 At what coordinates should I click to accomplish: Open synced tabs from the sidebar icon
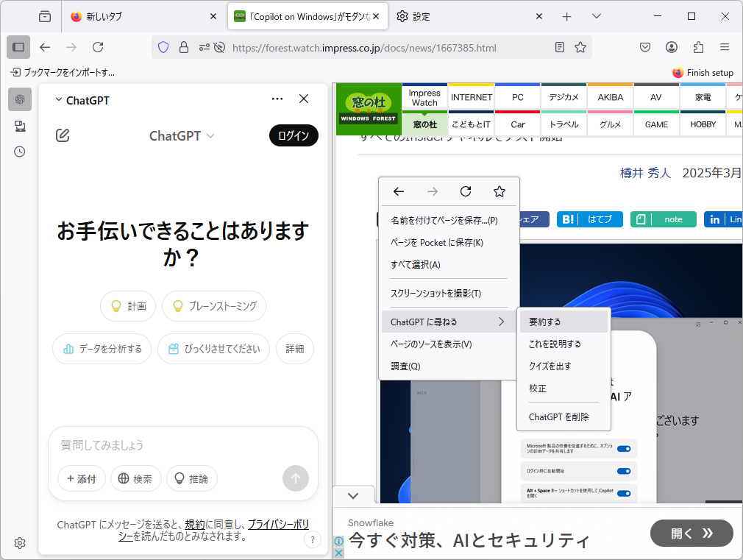click(x=19, y=126)
